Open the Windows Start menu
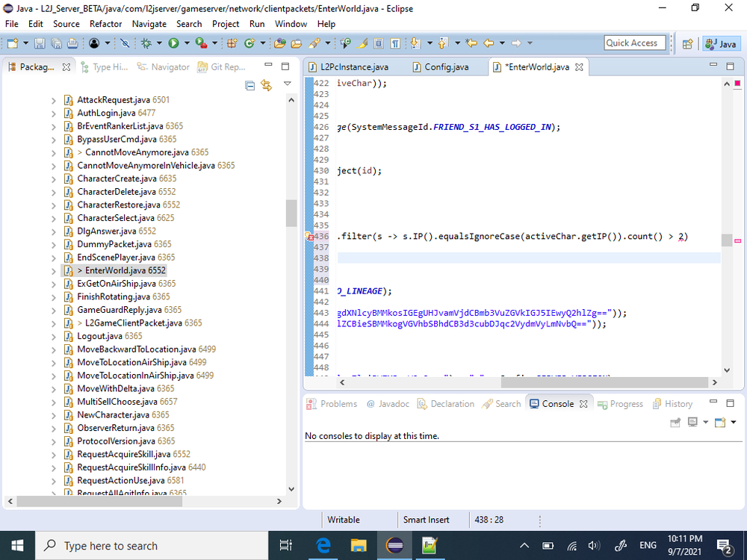Image resolution: width=747 pixels, height=560 pixels. (x=17, y=545)
